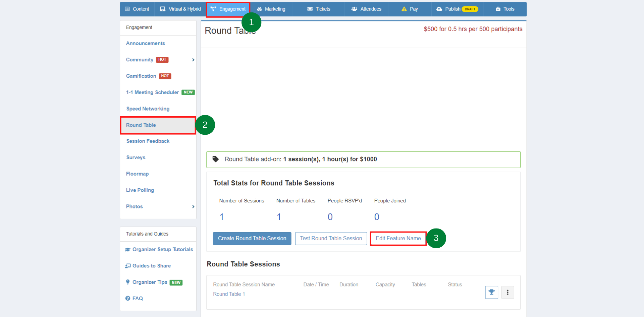Click the cloud icon beside Publish
The width and height of the screenshot is (644, 317).
pyautogui.click(x=439, y=9)
